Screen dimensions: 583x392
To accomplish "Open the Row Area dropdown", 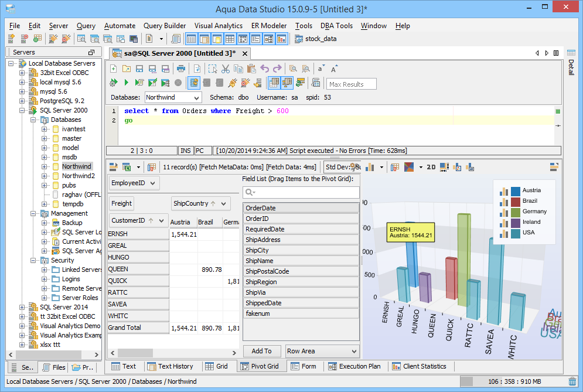I will coord(322,351).
